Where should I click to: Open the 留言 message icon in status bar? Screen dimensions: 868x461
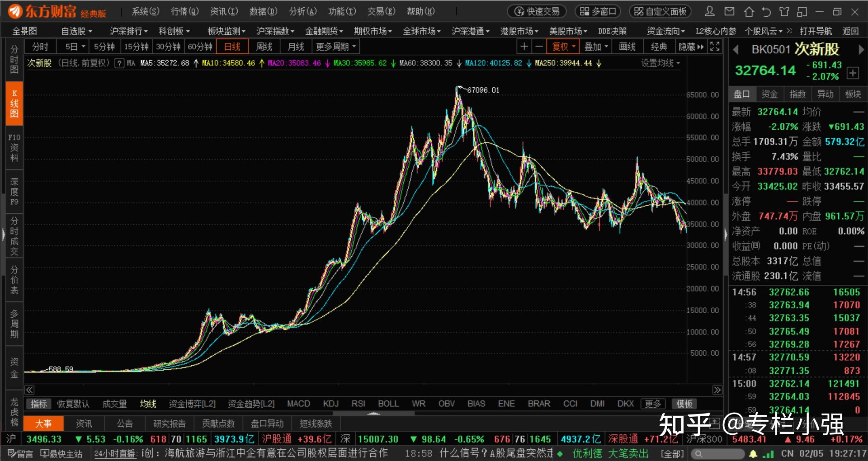coord(20,454)
